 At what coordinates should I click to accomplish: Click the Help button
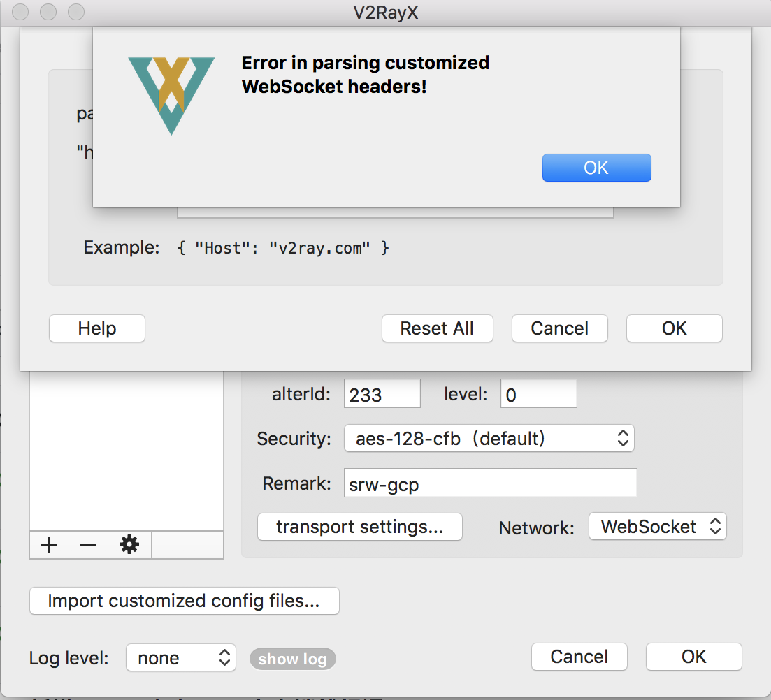[x=96, y=328]
